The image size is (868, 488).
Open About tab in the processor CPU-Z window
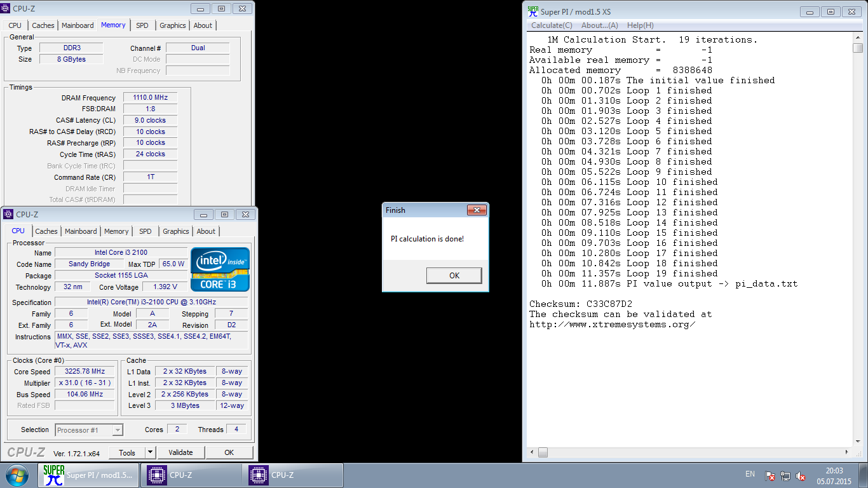point(206,231)
